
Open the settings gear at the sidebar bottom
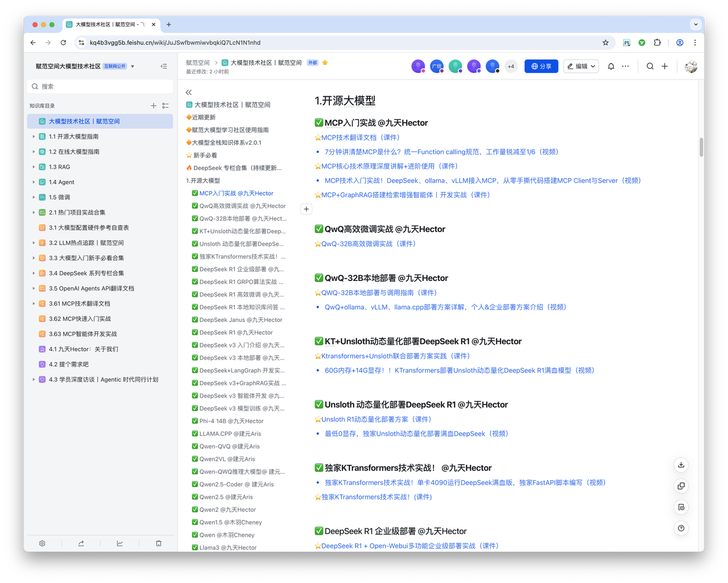(42, 543)
